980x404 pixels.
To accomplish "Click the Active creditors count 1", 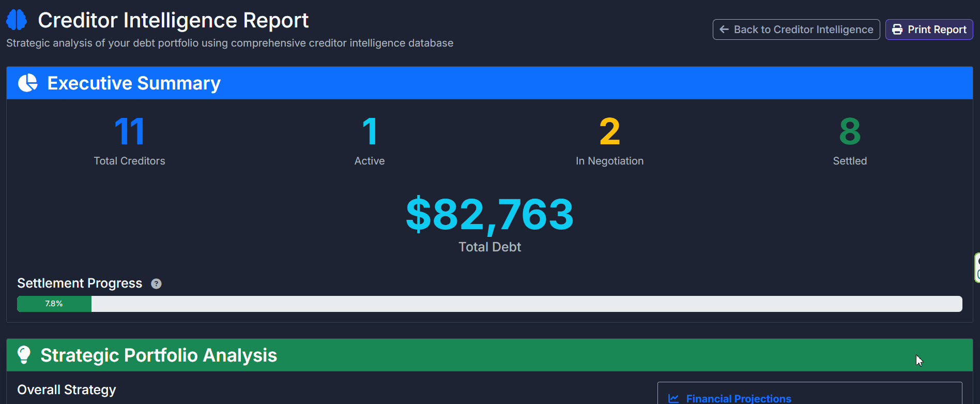I will (370, 131).
